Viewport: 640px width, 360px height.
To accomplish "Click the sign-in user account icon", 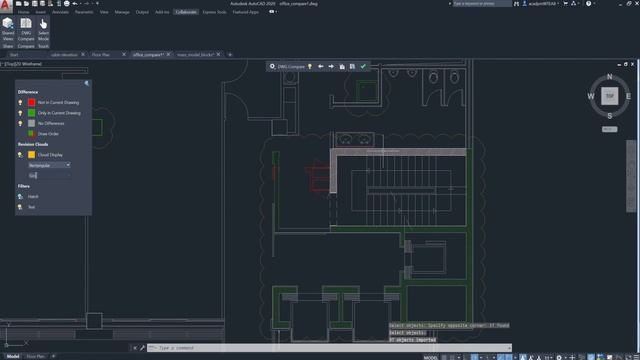I will pyautogui.click(x=525, y=4).
